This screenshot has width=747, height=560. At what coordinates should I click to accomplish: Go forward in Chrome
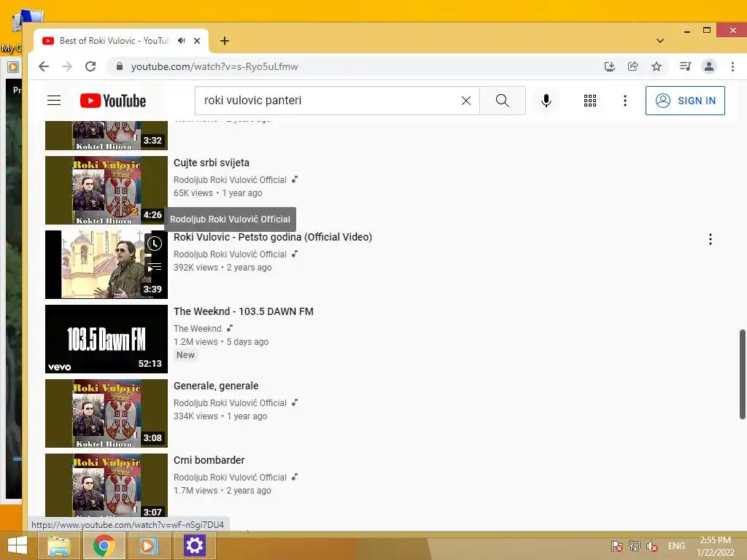[x=67, y=66]
